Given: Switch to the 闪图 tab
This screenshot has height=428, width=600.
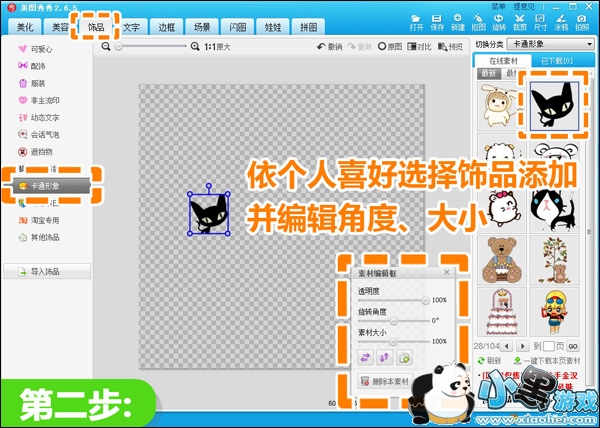Looking at the screenshot, I should 238,27.
